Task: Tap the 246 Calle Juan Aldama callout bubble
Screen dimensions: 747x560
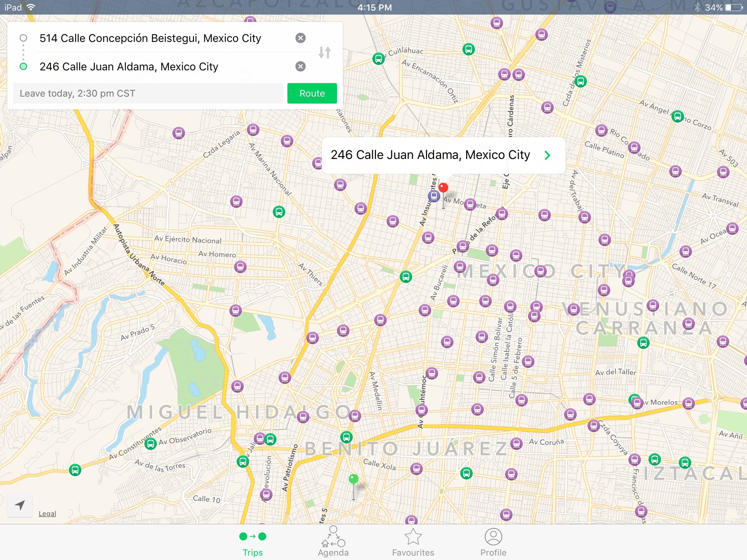Action: 430,155
